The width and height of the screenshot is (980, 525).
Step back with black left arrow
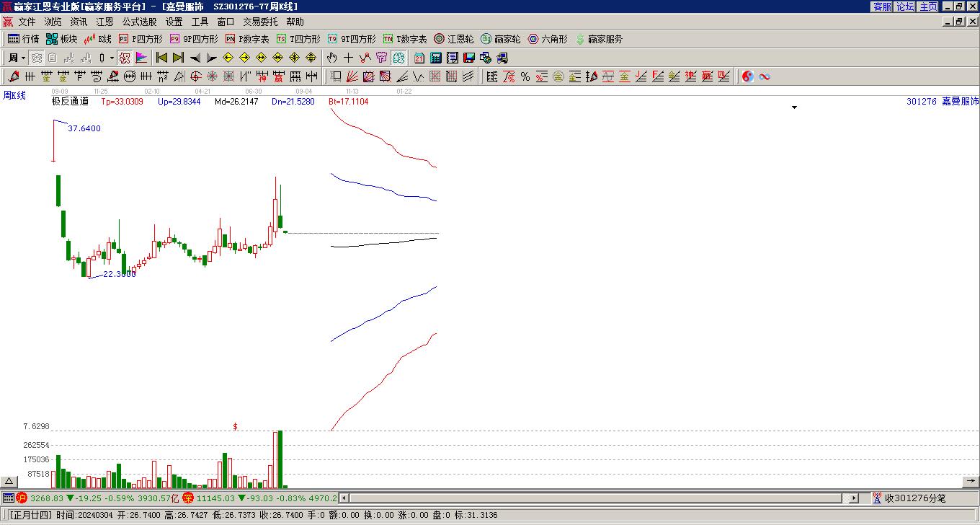coord(195,58)
